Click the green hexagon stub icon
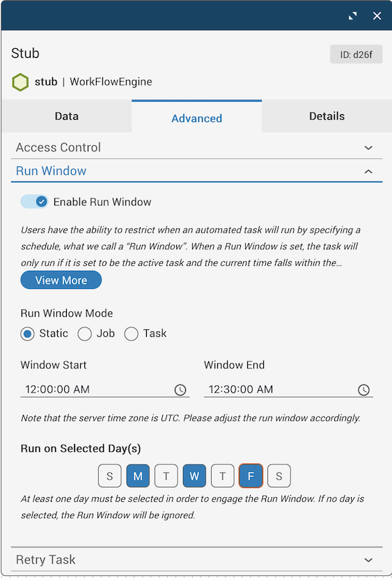 click(20, 81)
